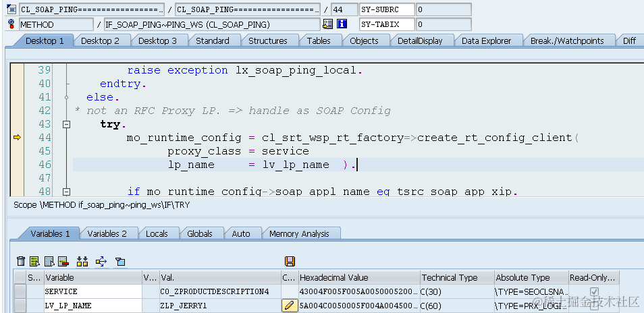Open the Structures tab

click(x=268, y=40)
